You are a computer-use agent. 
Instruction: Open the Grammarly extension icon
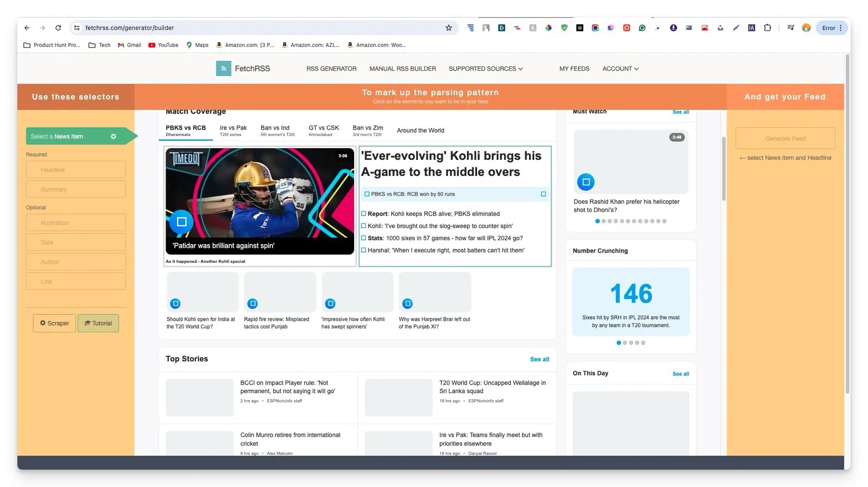pyautogui.click(x=642, y=28)
